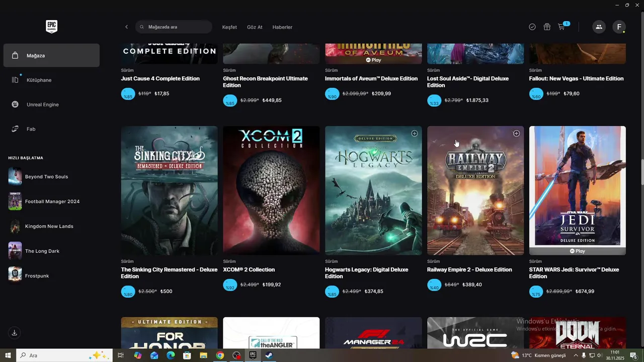Open Just Cause 4 Complete Edition title
Viewport: 644px width, 362px height.
160,78
